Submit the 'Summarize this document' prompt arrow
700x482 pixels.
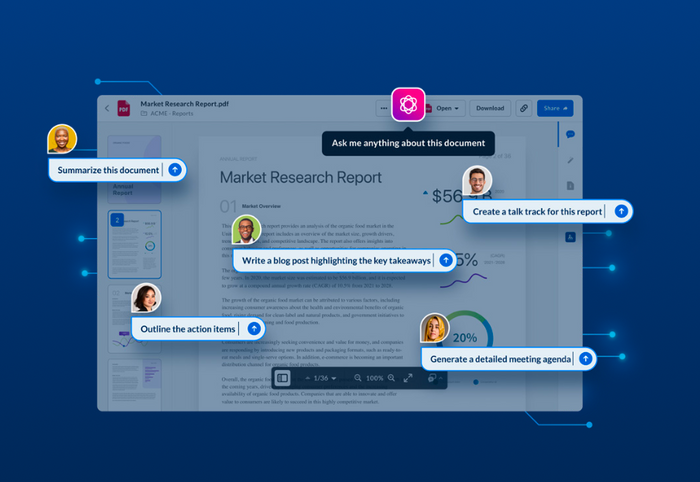pyautogui.click(x=175, y=170)
